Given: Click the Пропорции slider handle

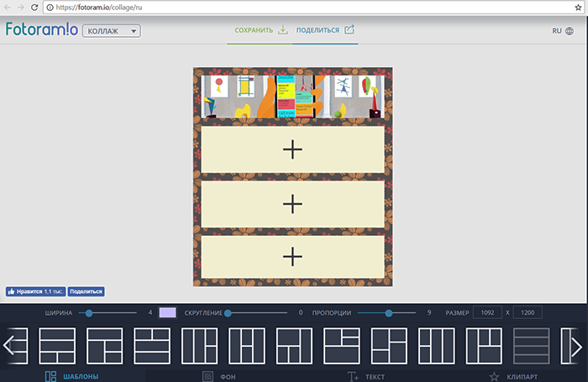Looking at the screenshot, I should tap(388, 312).
